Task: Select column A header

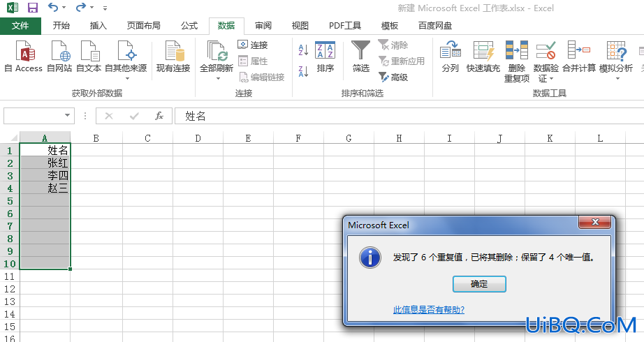Action: point(45,138)
